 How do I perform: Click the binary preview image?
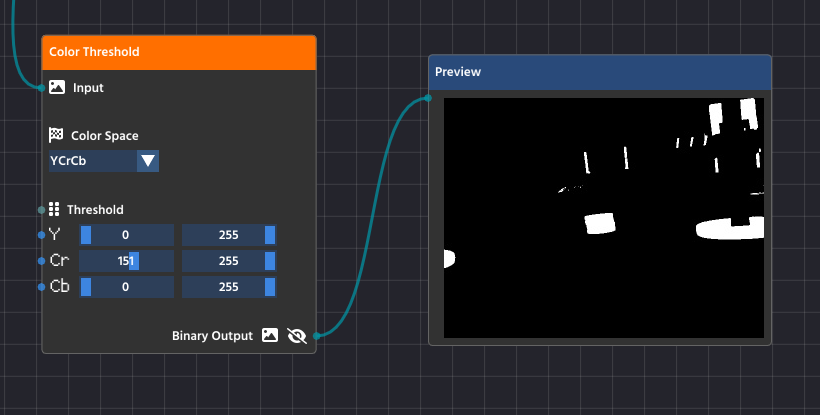coord(603,217)
